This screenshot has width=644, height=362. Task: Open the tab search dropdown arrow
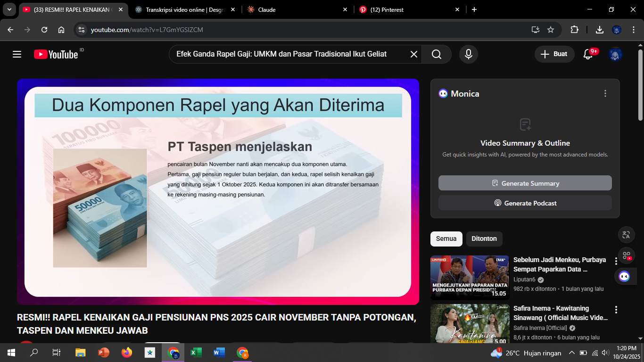click(9, 9)
